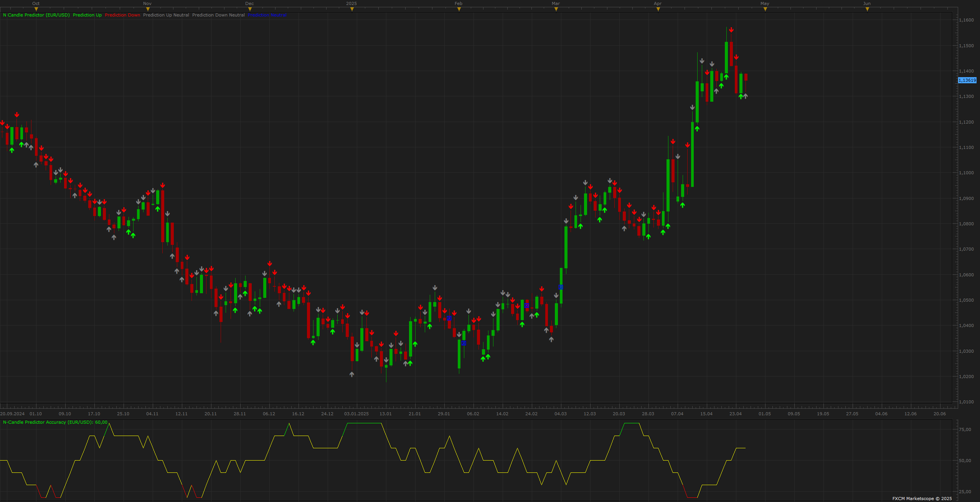Click the Apr month marker triangle
The image size is (980, 502).
658,9
